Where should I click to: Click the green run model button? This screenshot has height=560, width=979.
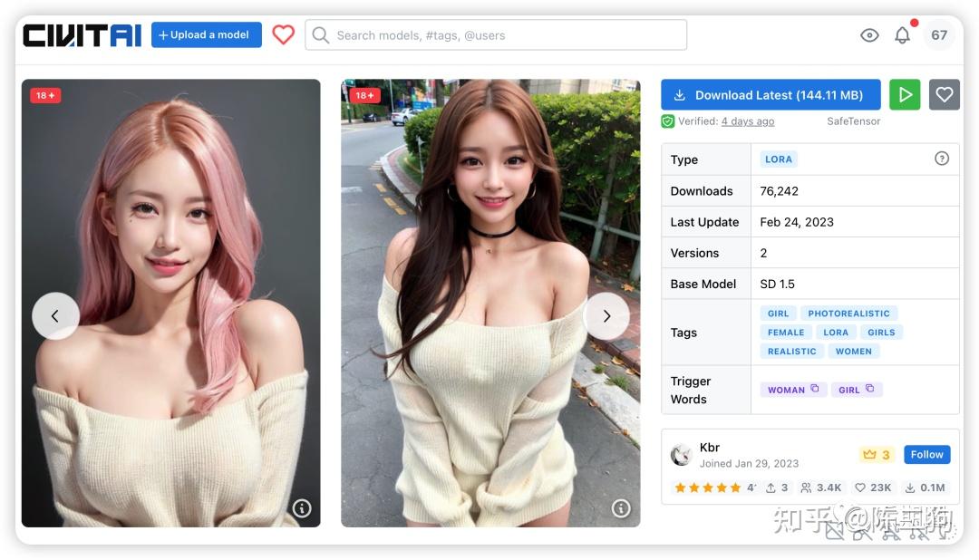pos(904,94)
